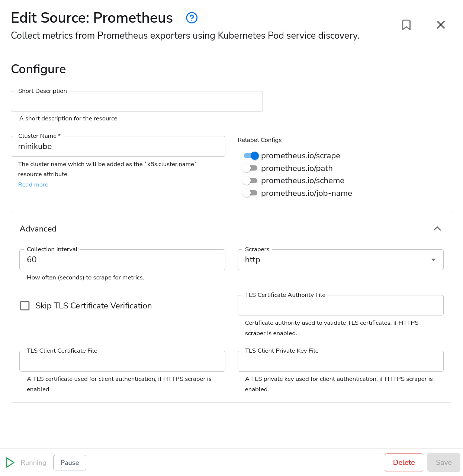Click the Short Description input field
463x476 pixels.
137,101
